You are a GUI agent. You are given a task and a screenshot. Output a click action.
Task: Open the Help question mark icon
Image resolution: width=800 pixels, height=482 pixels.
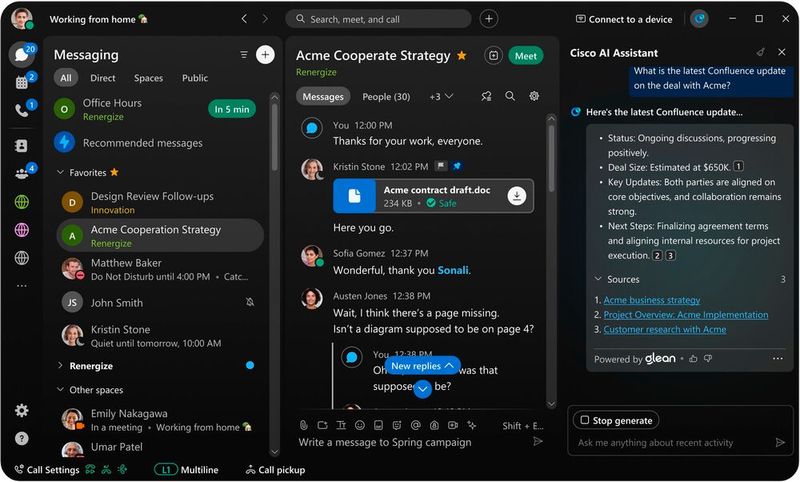21,439
